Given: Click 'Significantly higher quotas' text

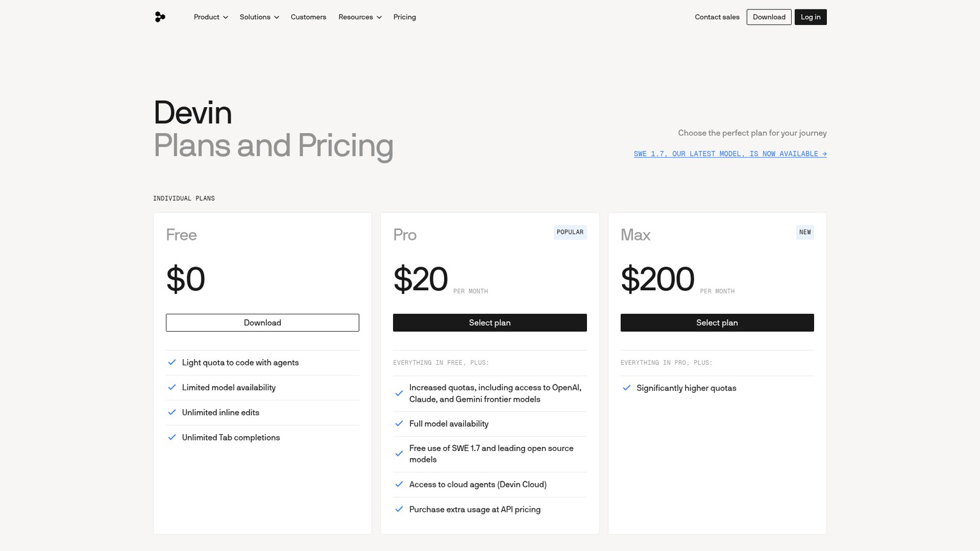Looking at the screenshot, I should pyautogui.click(x=686, y=388).
